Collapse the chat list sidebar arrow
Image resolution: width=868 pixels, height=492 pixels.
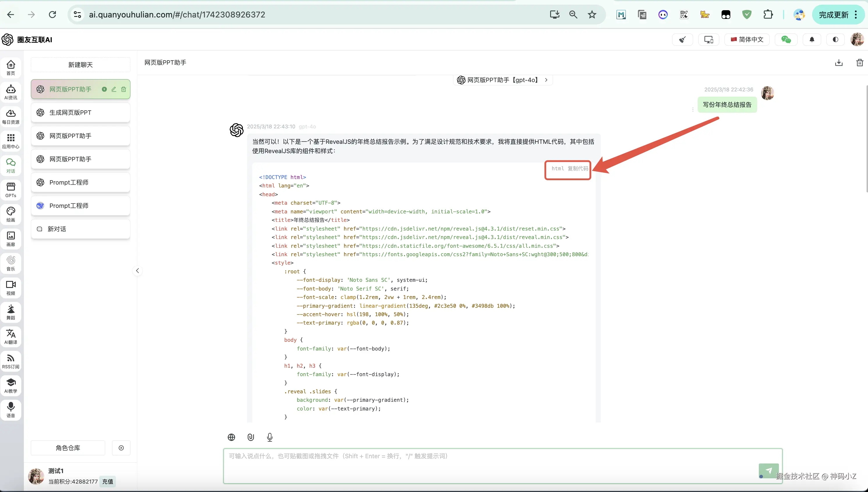pyautogui.click(x=137, y=271)
